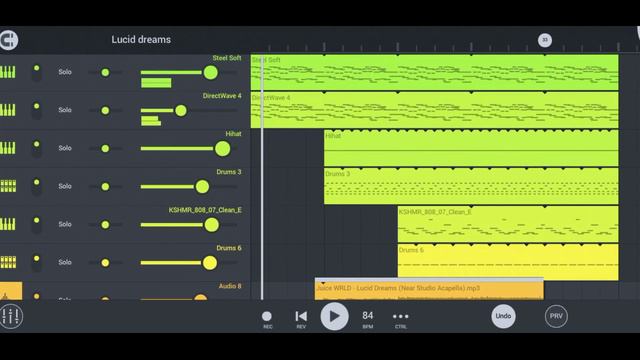The width and height of the screenshot is (640, 360).
Task: Click the Undo button
Action: click(x=503, y=316)
